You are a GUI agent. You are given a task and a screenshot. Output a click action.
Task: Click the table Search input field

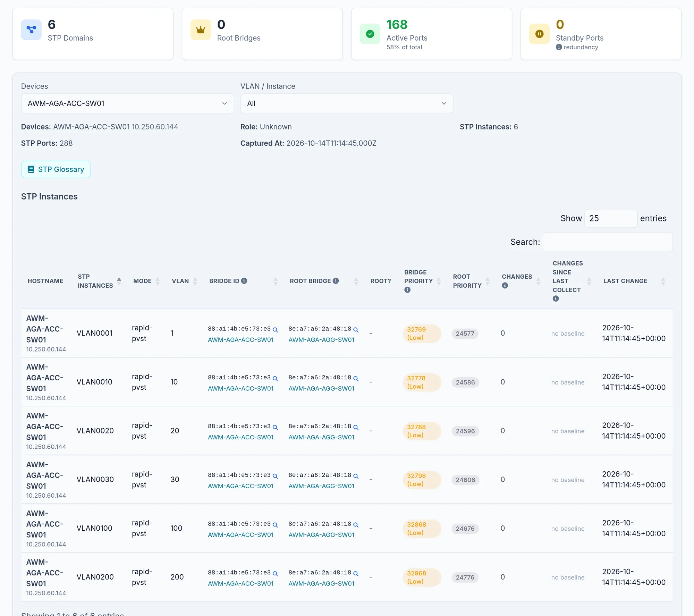[x=607, y=242]
